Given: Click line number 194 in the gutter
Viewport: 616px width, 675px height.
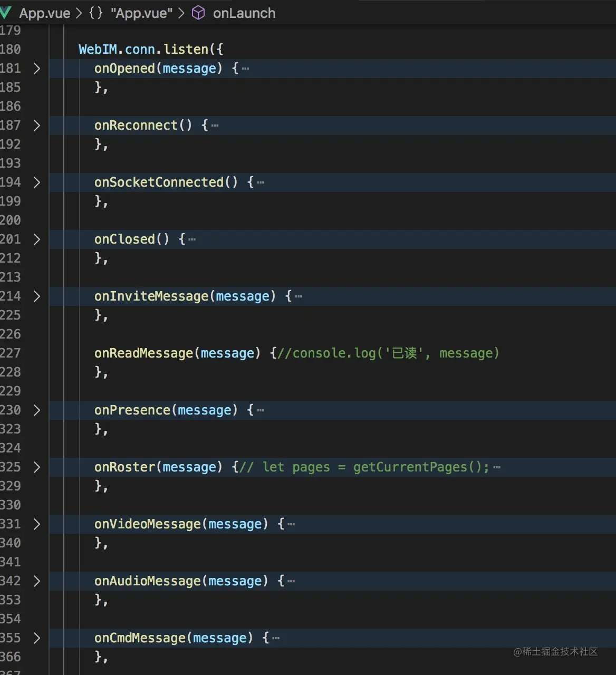Looking at the screenshot, I should (x=11, y=182).
